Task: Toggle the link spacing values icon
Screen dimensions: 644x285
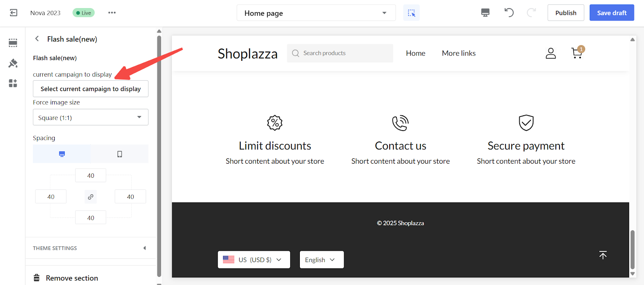Action: (91, 197)
